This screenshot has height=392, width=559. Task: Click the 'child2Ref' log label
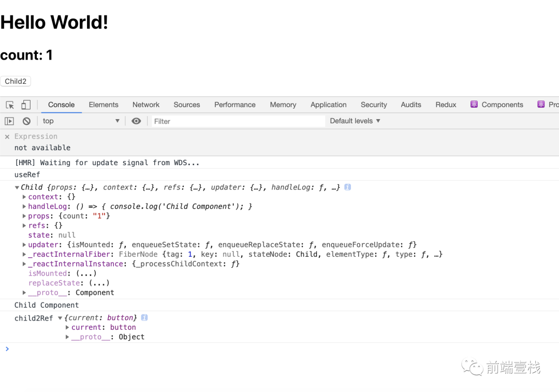34,318
